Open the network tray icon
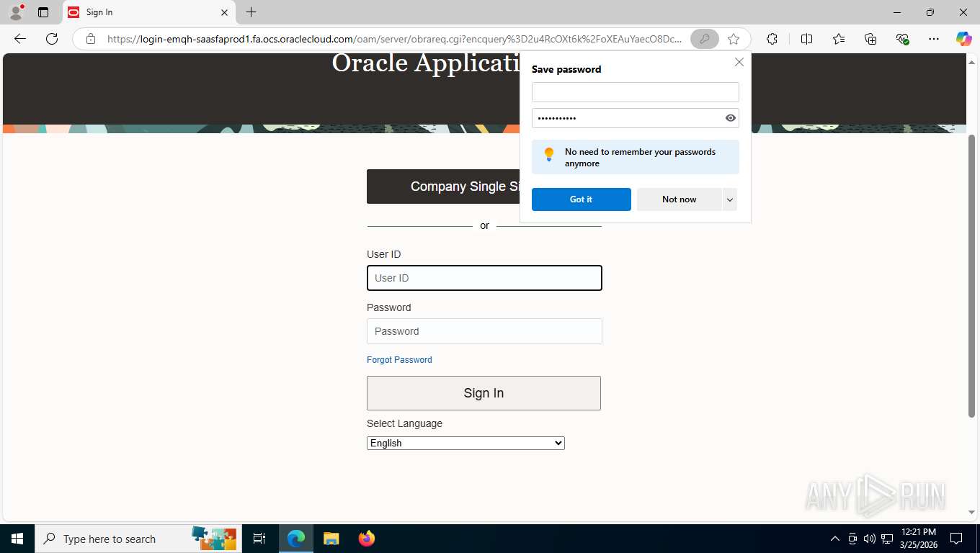Screen dimensions: 980x553 (x=887, y=539)
